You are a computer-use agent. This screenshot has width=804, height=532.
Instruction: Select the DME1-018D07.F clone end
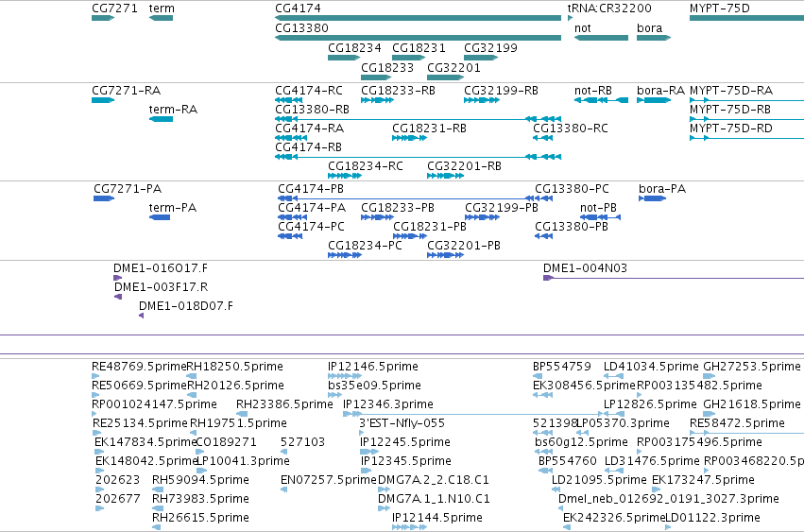(x=141, y=316)
